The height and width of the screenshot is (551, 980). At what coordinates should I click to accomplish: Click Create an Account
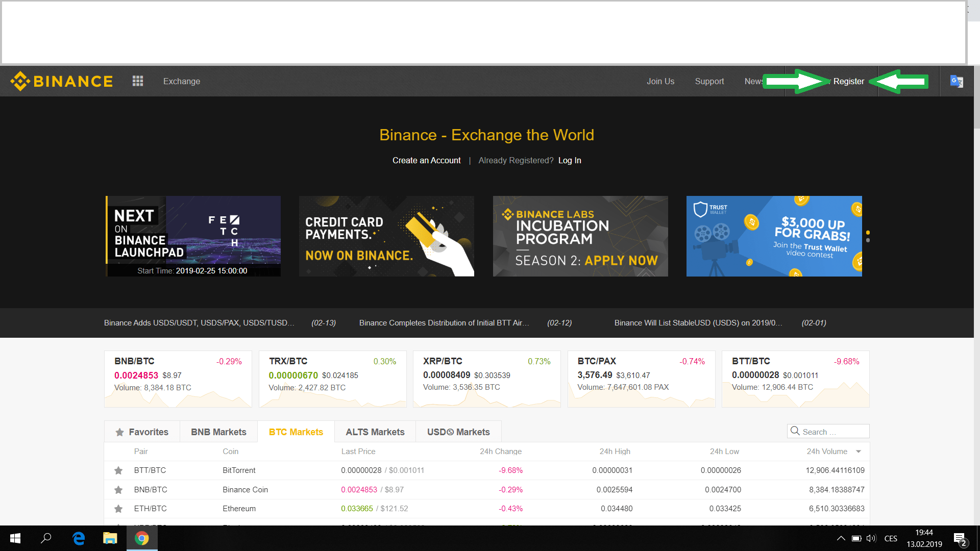pyautogui.click(x=426, y=160)
